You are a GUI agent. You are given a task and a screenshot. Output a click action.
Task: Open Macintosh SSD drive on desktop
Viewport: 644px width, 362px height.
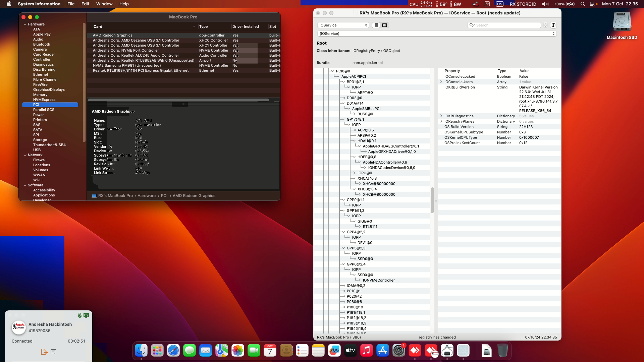pyautogui.click(x=622, y=25)
